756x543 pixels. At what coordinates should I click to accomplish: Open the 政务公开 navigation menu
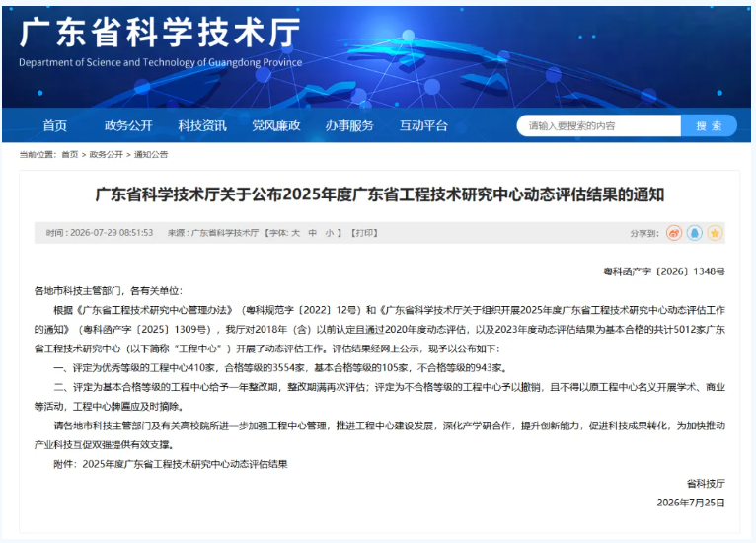pos(128,125)
